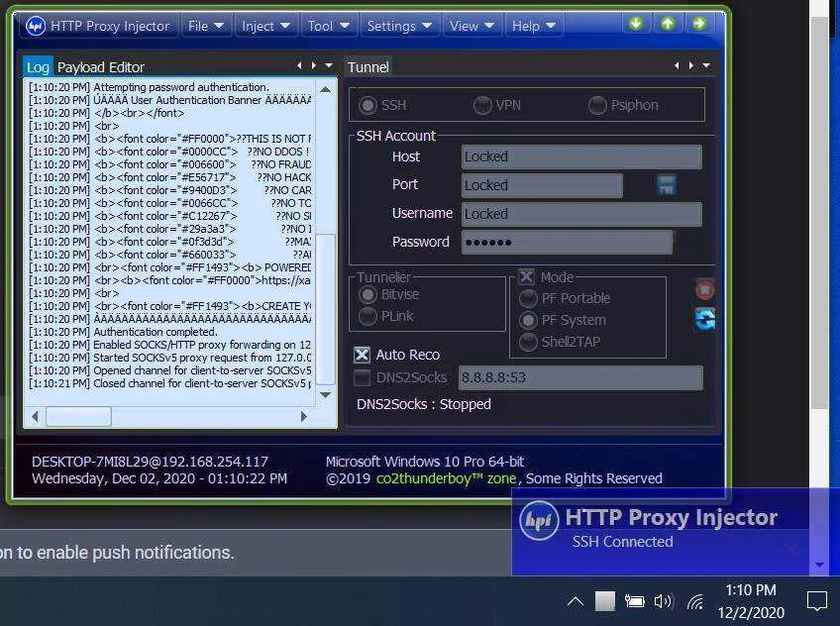Open Tunnel panel tab list dropdown arrow
840x626 pixels.
pos(706,65)
